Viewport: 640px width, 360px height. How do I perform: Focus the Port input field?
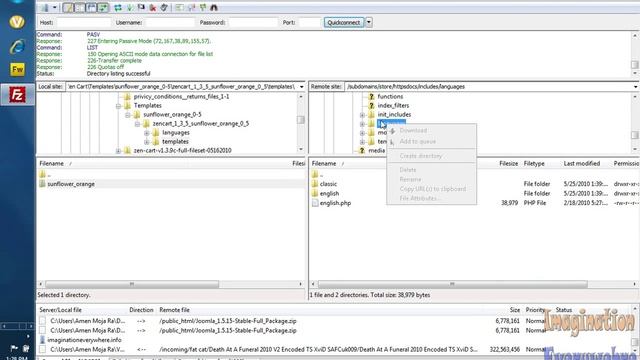point(309,22)
